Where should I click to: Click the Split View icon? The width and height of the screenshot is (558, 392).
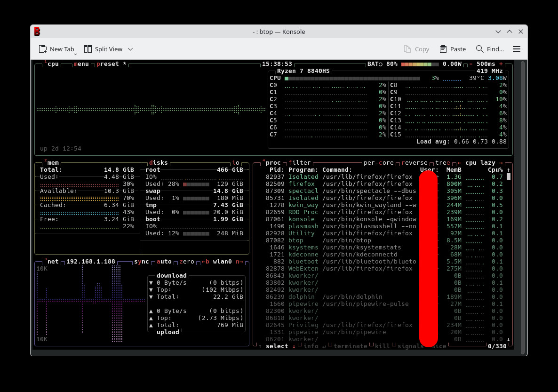88,49
